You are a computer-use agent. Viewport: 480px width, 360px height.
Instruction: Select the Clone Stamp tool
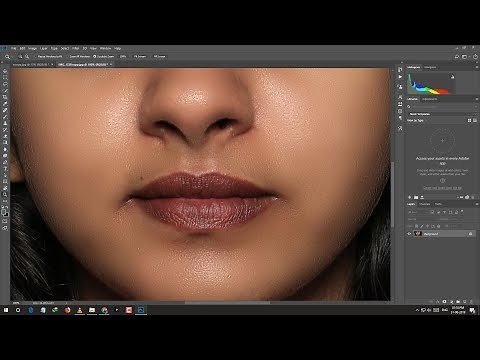5,123
